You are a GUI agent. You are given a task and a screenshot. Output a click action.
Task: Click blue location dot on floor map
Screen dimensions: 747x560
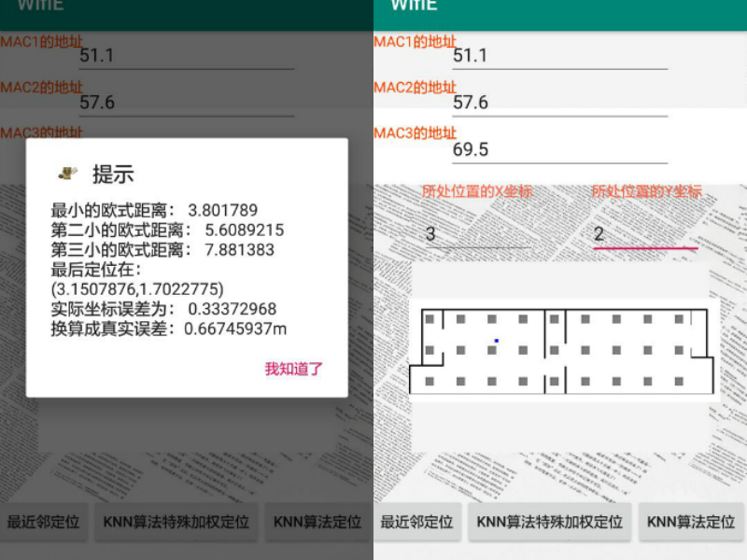[497, 341]
